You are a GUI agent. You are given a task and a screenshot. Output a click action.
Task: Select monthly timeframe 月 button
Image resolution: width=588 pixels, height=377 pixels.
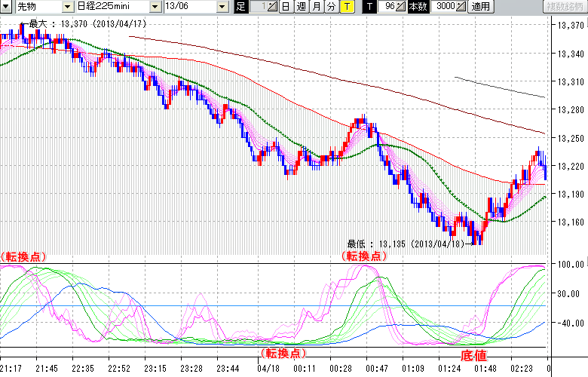pyautogui.click(x=316, y=7)
